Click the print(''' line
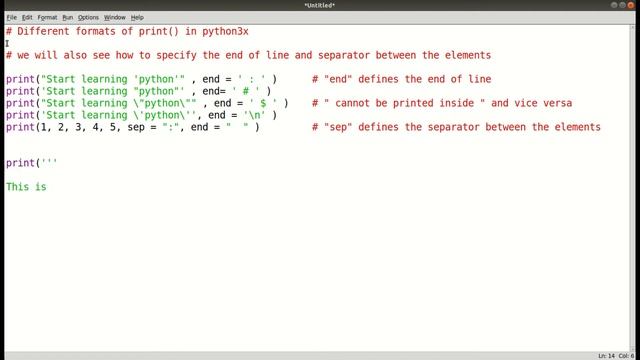The width and height of the screenshot is (640, 360). [31, 163]
